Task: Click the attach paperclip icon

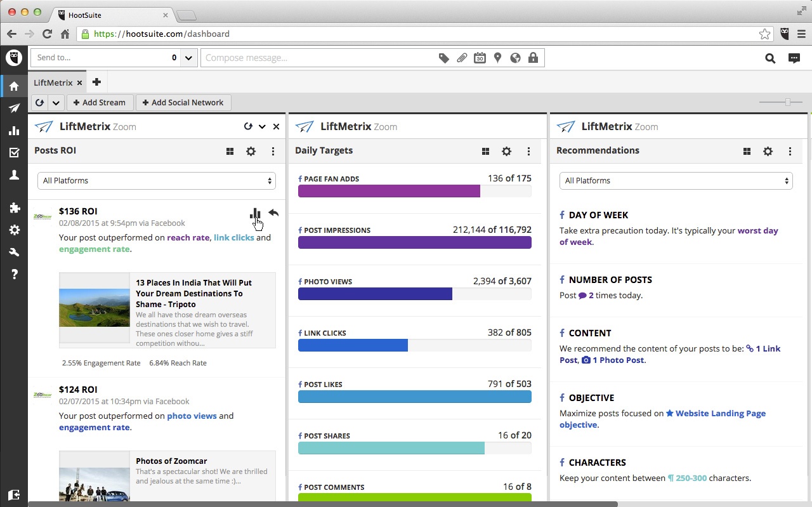Action: coord(462,58)
